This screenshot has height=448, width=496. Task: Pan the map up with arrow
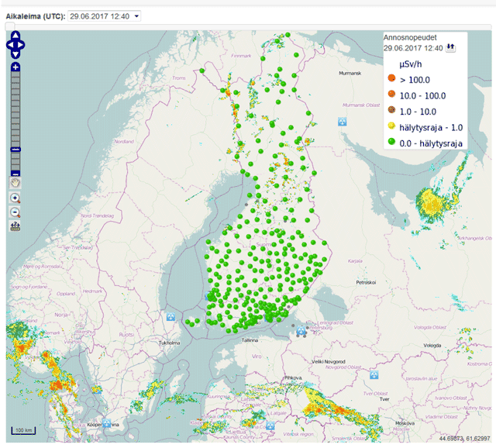(x=15, y=36)
